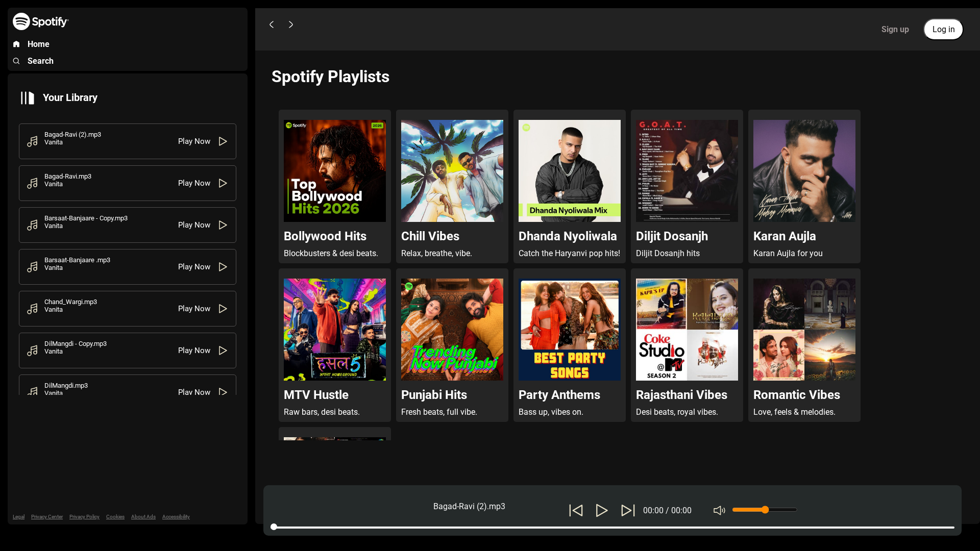
Task: Play Chand_Wargi.mp3 using its play icon
Action: [223, 309]
